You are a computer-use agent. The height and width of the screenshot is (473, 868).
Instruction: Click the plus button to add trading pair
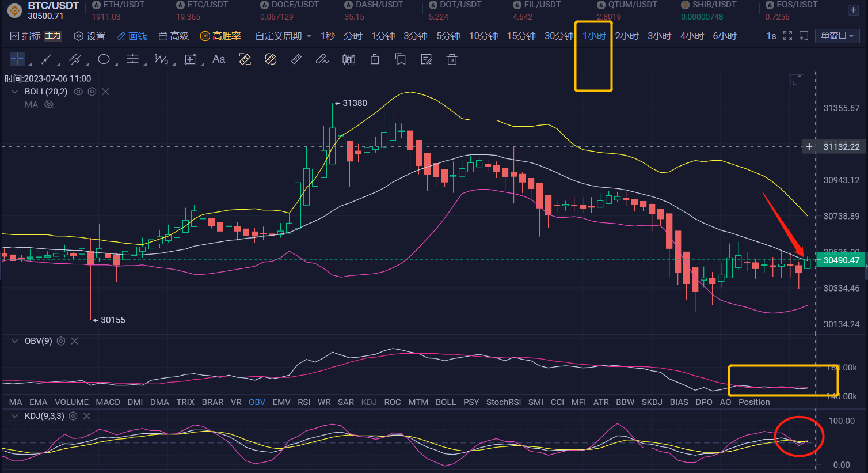coord(853,10)
